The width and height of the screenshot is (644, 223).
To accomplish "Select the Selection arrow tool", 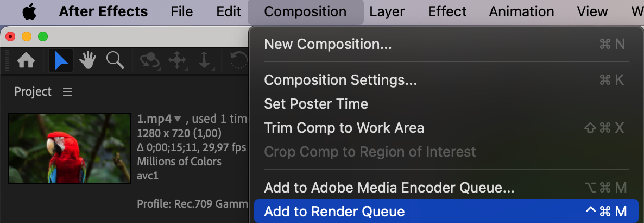I will pos(61,60).
